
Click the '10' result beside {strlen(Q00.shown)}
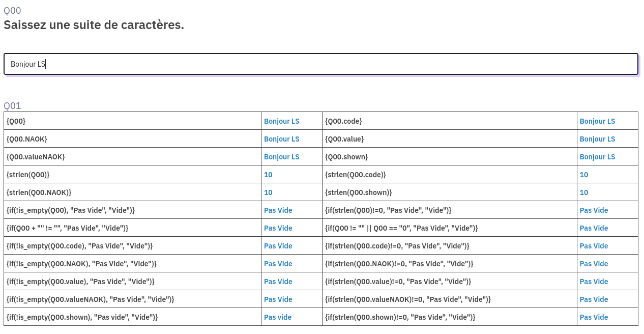pos(584,192)
